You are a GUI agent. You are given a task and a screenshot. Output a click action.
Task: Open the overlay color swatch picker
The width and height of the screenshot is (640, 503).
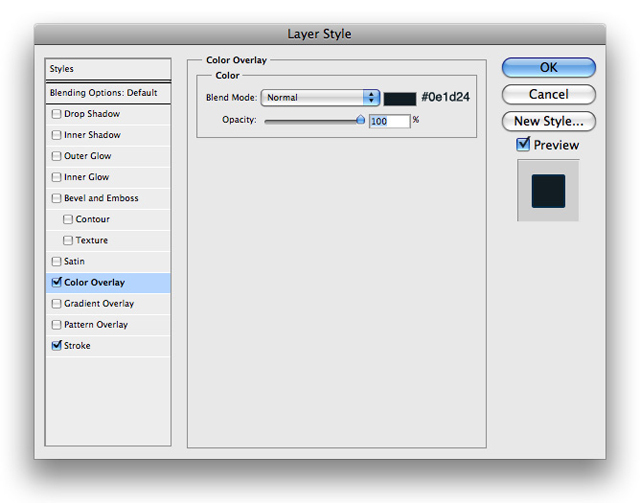click(400, 98)
